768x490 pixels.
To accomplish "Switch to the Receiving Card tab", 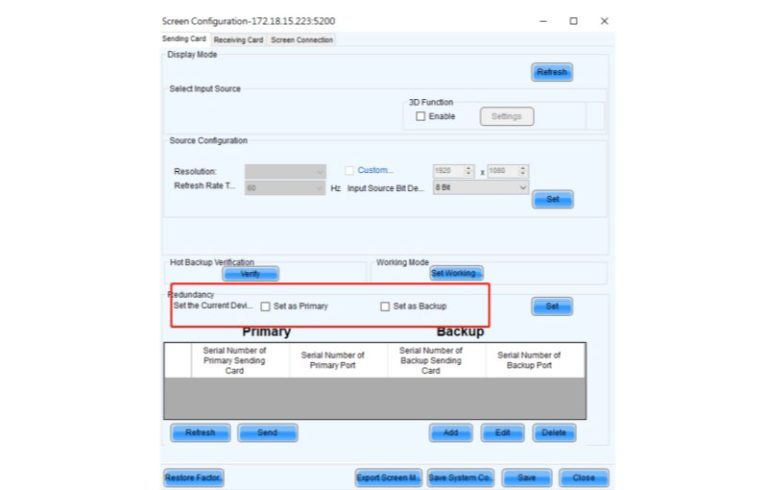I will coord(237,40).
